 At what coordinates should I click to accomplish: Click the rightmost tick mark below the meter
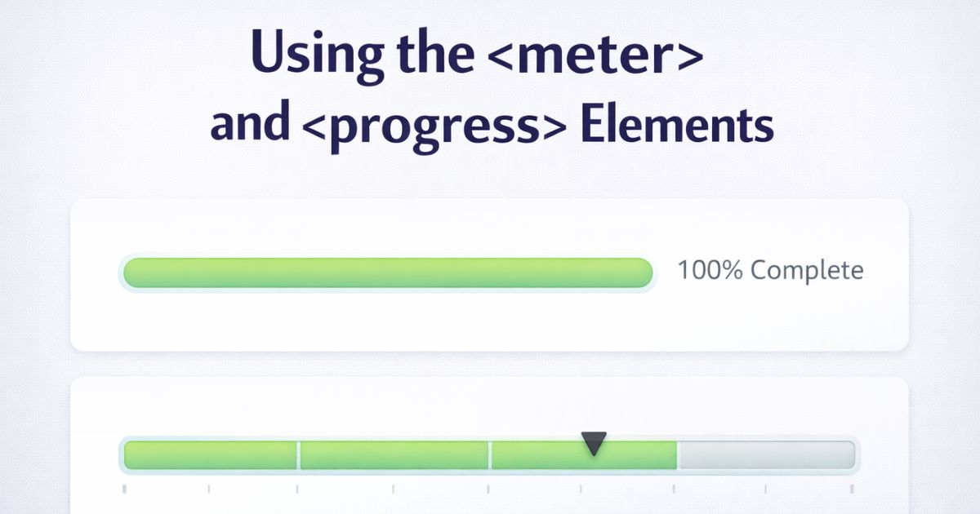(852, 489)
